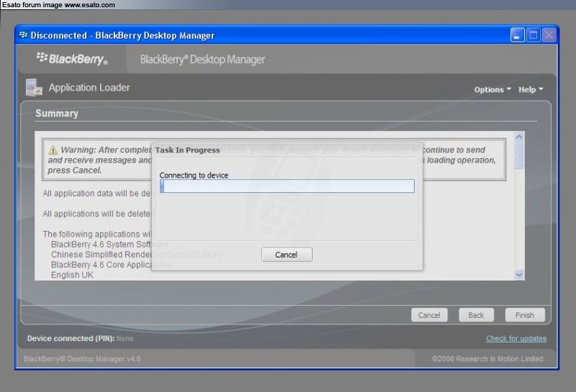
Task: Click the summary scrollbar down arrow
Action: click(519, 275)
